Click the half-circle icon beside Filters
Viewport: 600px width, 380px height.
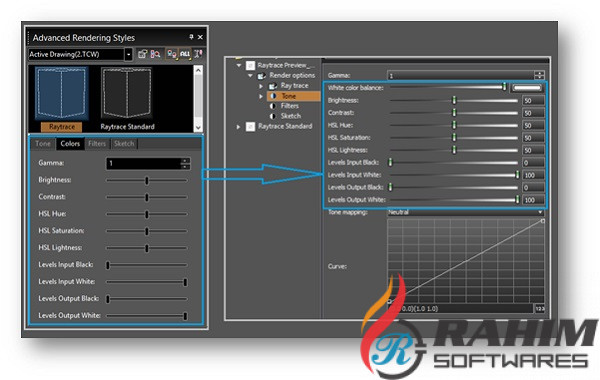[272, 106]
